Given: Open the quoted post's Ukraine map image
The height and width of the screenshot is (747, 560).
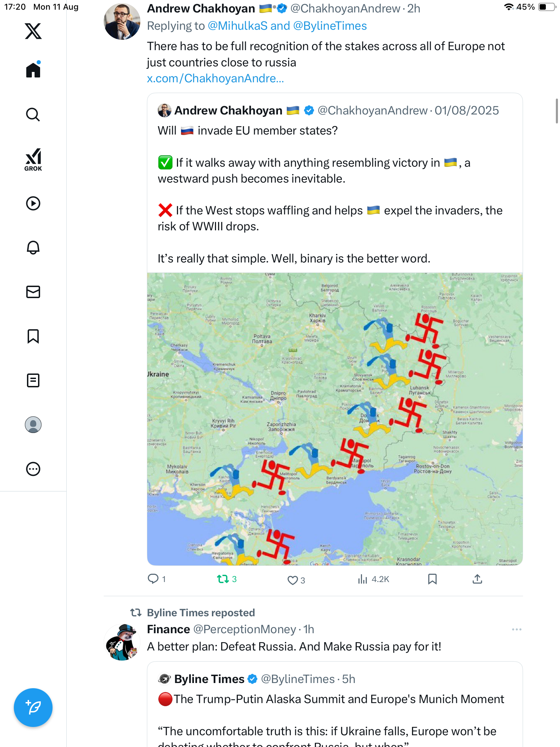Looking at the screenshot, I should click(335, 419).
